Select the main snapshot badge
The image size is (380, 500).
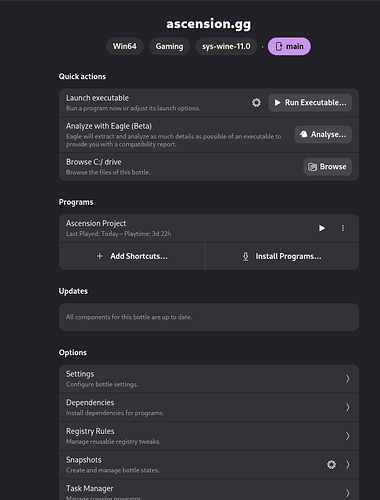pyautogui.click(x=289, y=46)
